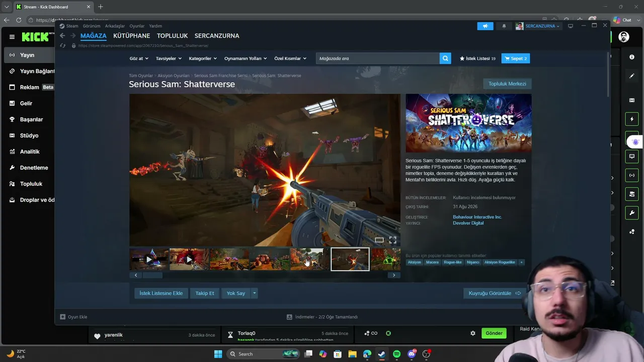Switch screenshot viewer to theater mode icon

(x=379, y=240)
